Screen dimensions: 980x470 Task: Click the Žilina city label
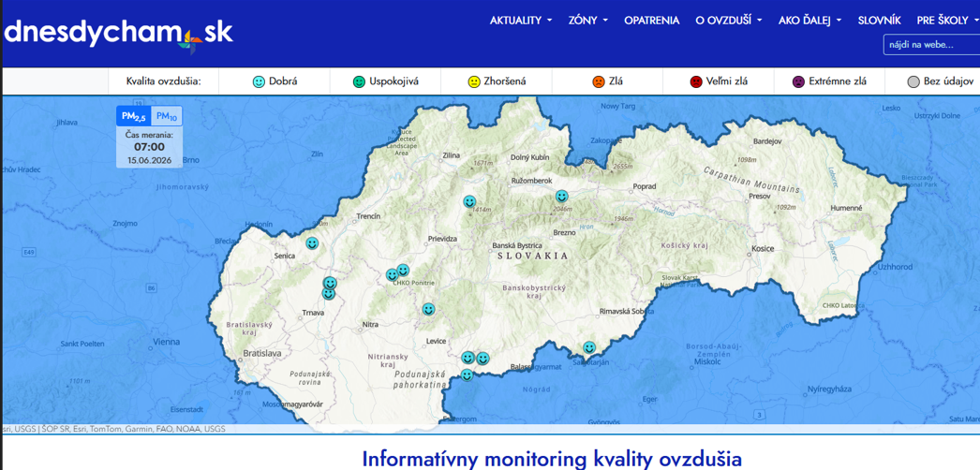[x=451, y=155]
